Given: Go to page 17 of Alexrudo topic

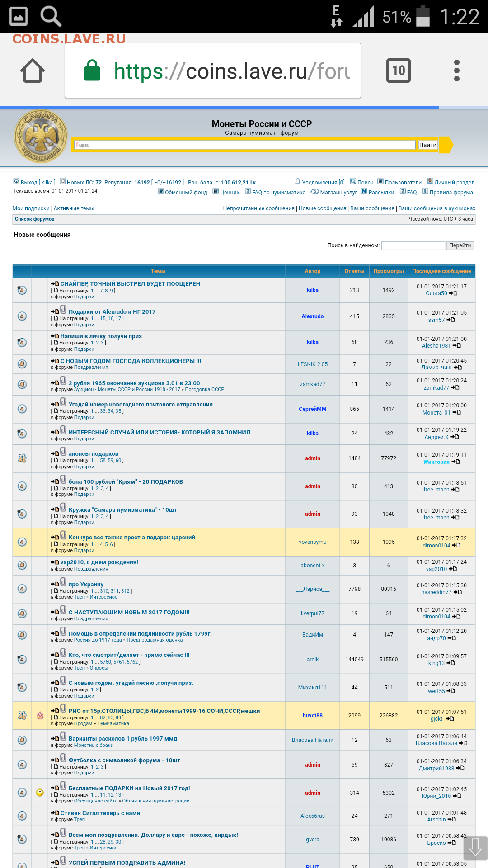Looking at the screenshot, I should tap(118, 319).
